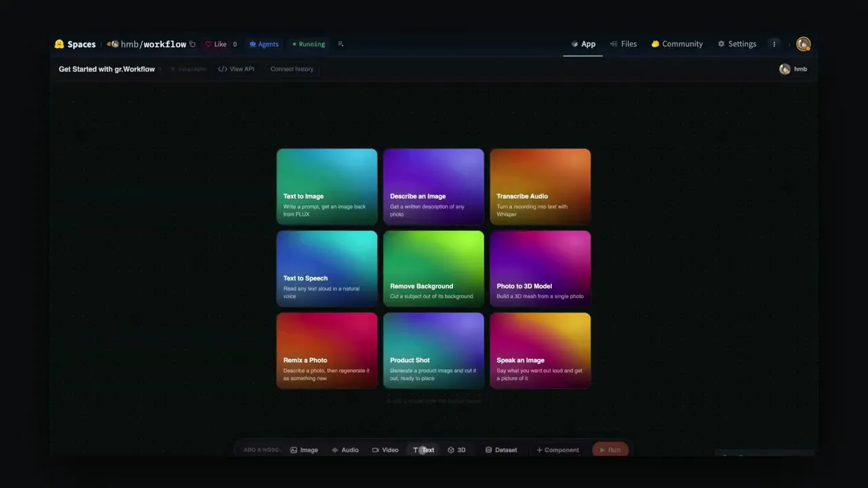Open View API

point(236,69)
